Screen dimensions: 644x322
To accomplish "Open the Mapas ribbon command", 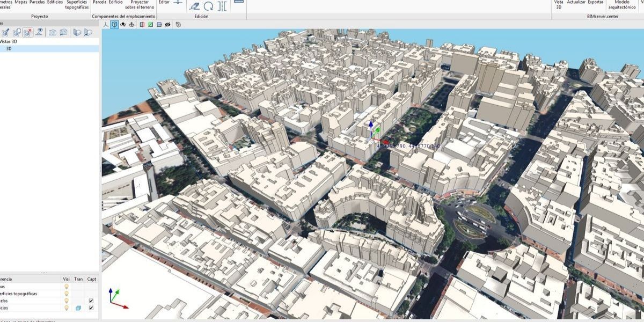I will coord(21,2).
